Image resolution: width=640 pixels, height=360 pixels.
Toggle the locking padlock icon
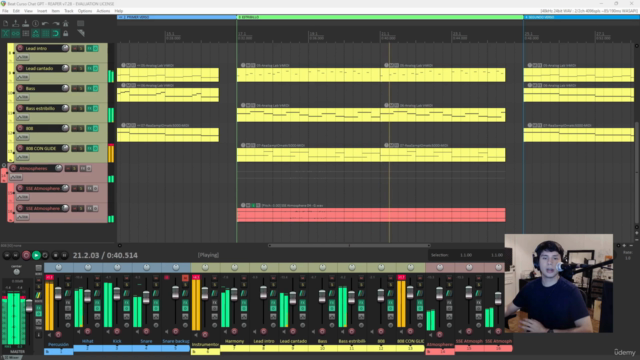[65, 33]
